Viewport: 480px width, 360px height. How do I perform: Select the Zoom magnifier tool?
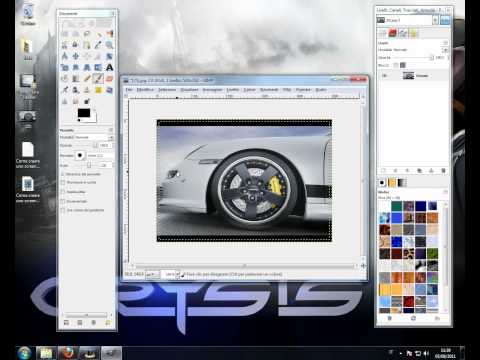[109, 45]
